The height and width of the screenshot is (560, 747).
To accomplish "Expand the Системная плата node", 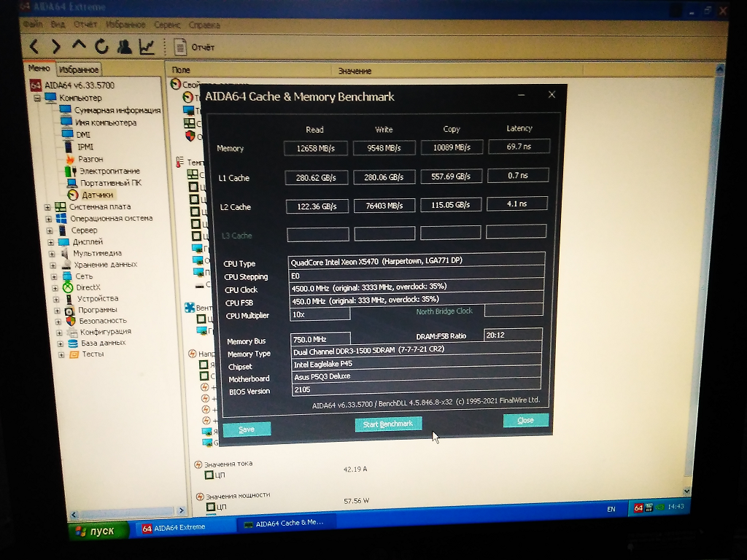I will tap(47, 207).
